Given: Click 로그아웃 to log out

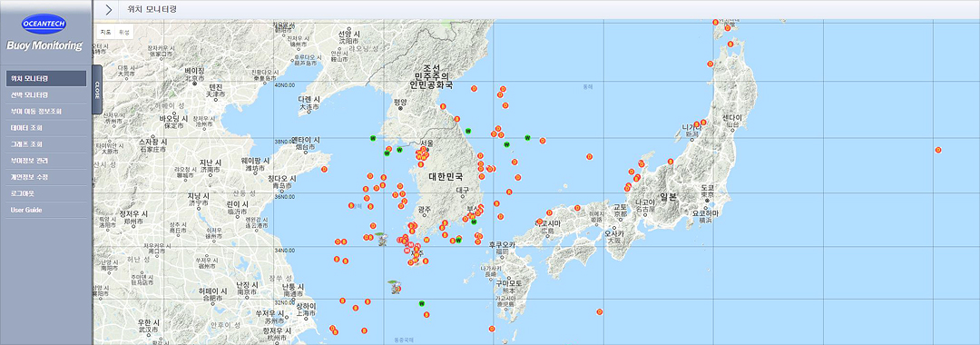Looking at the screenshot, I should coord(45,193).
